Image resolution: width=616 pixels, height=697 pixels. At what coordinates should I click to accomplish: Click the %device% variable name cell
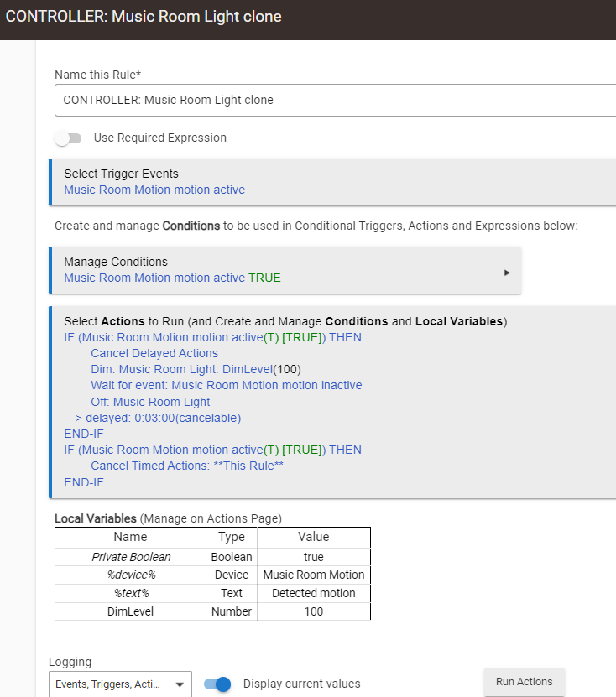pos(130,575)
